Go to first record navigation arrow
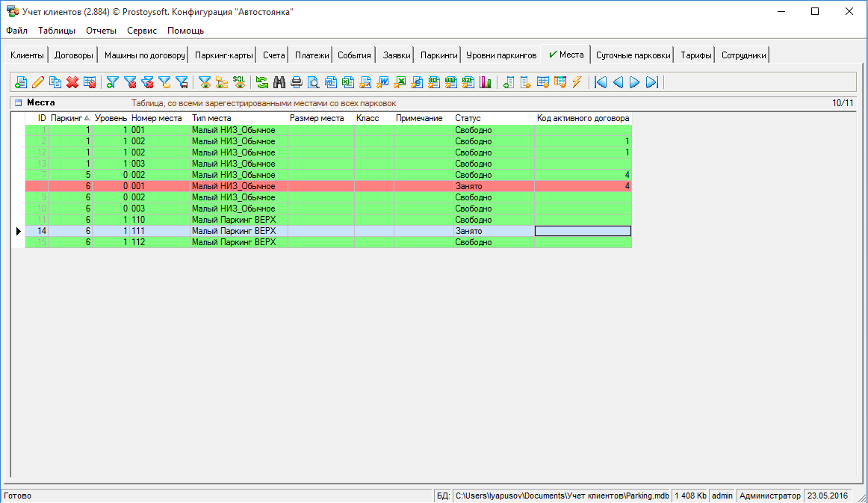This screenshot has width=868, height=503. [x=601, y=82]
